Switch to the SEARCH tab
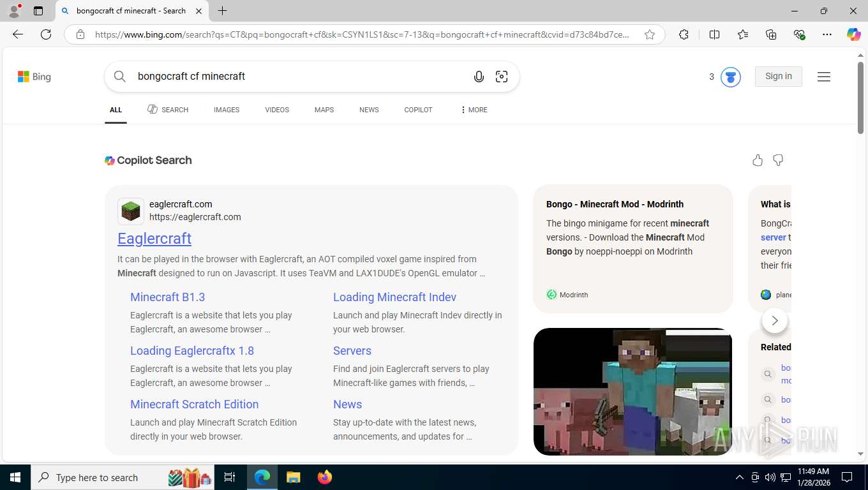The height and width of the screenshot is (490, 868). 168,110
